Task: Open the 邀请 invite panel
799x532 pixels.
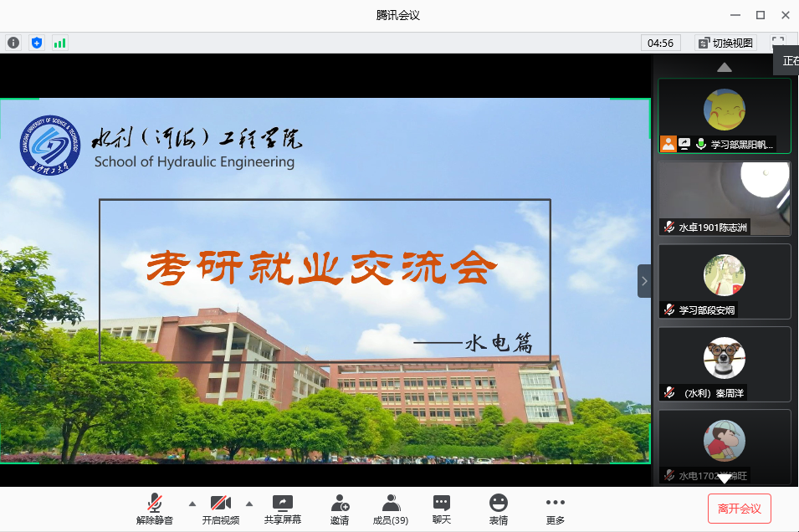Action: (339, 509)
